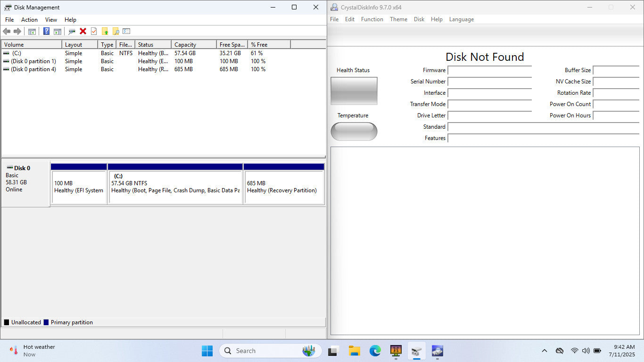
Task: Click the red X delete icon in toolbar
Action: click(83, 31)
